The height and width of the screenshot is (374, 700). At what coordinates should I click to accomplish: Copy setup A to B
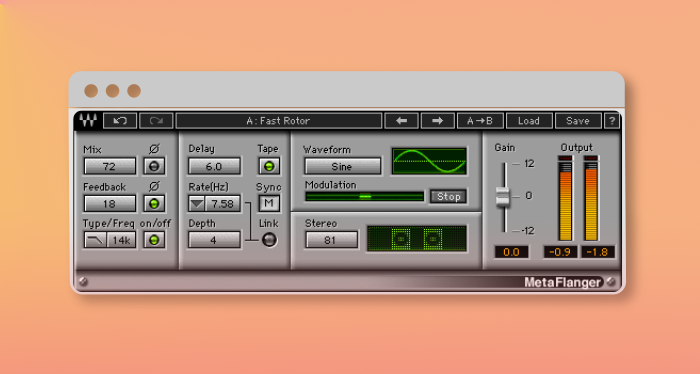click(x=480, y=121)
